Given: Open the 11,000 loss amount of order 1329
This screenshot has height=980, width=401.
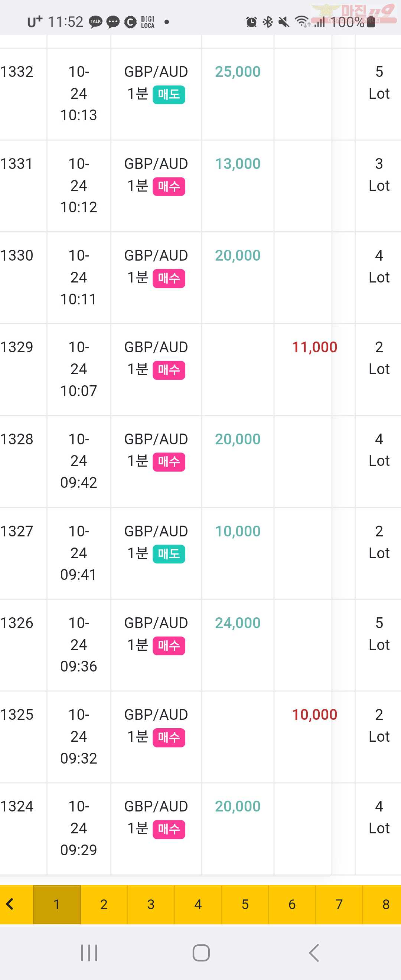Looking at the screenshot, I should pyautogui.click(x=314, y=347).
